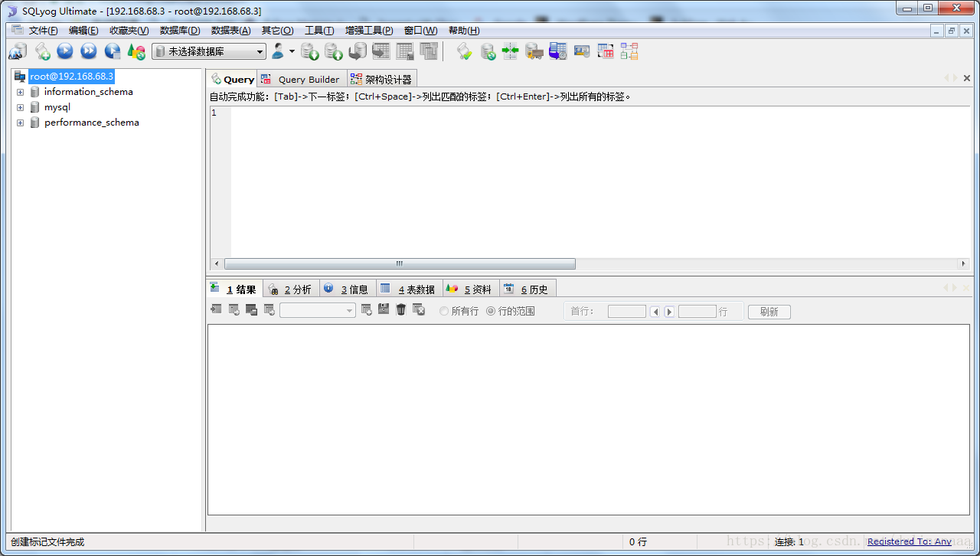
Task: Click the Registered To link
Action: (x=910, y=541)
